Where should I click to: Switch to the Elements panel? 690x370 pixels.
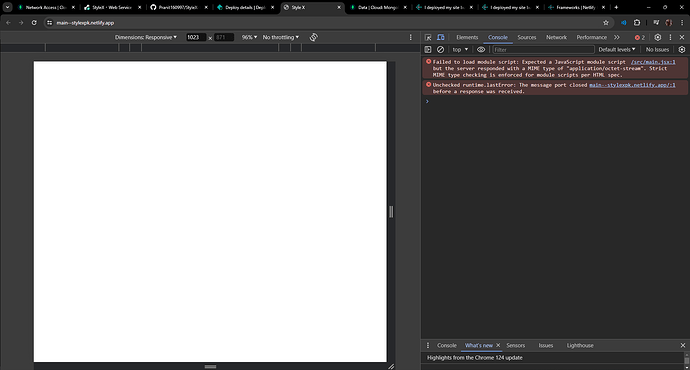coord(467,37)
